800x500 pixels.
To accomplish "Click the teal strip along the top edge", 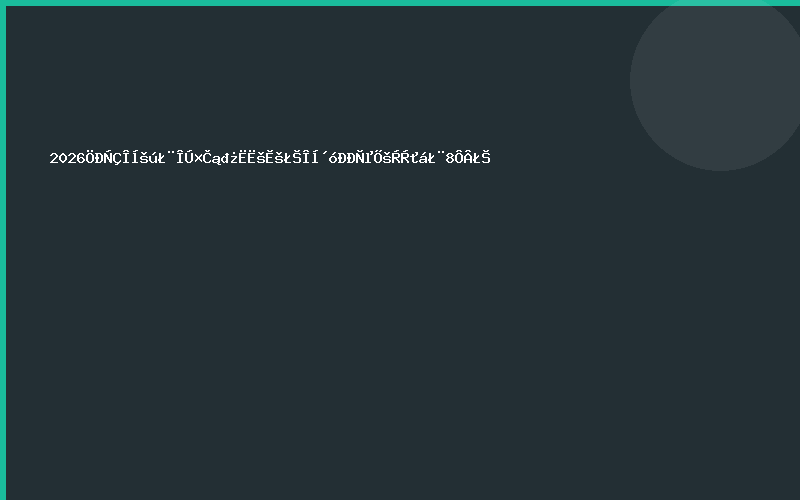I will pos(400,3).
